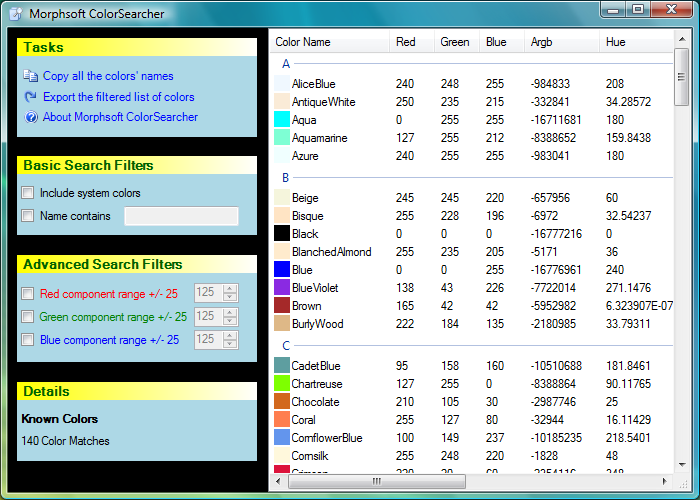Select the Bisque color swatch
The width and height of the screenshot is (700, 500).
[282, 215]
